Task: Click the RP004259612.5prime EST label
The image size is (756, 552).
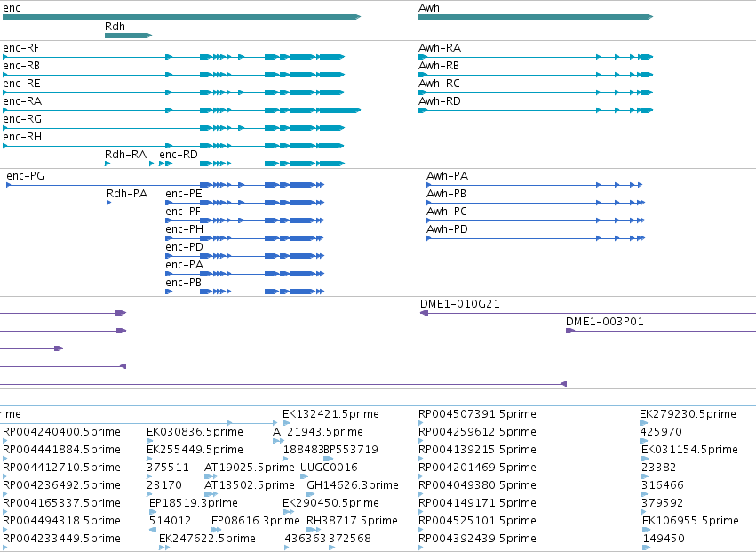Action: pyautogui.click(x=477, y=432)
